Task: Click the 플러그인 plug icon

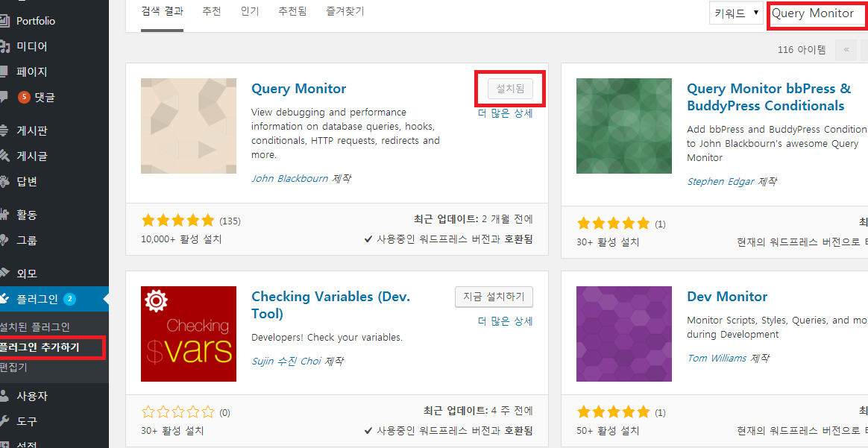Action: point(4,299)
